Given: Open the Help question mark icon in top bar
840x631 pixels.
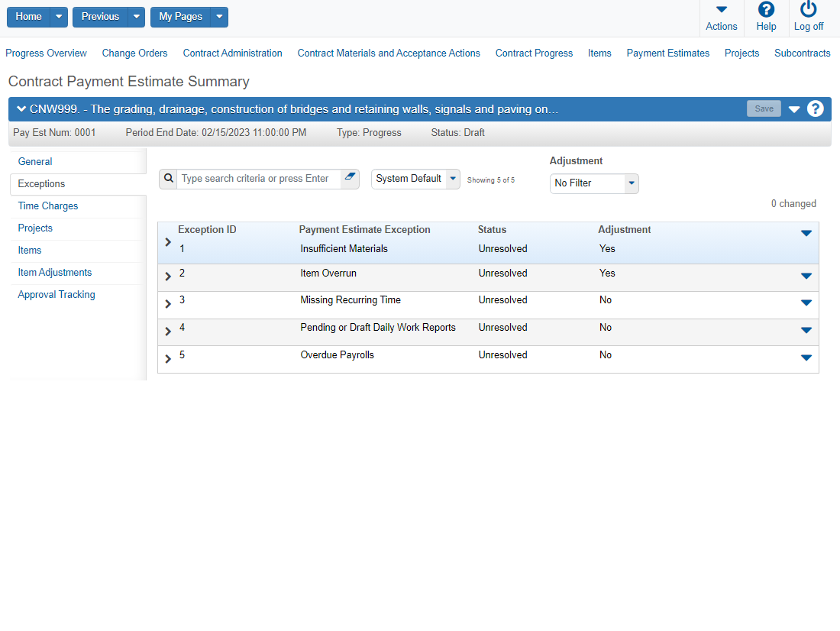Looking at the screenshot, I should pyautogui.click(x=766, y=10).
